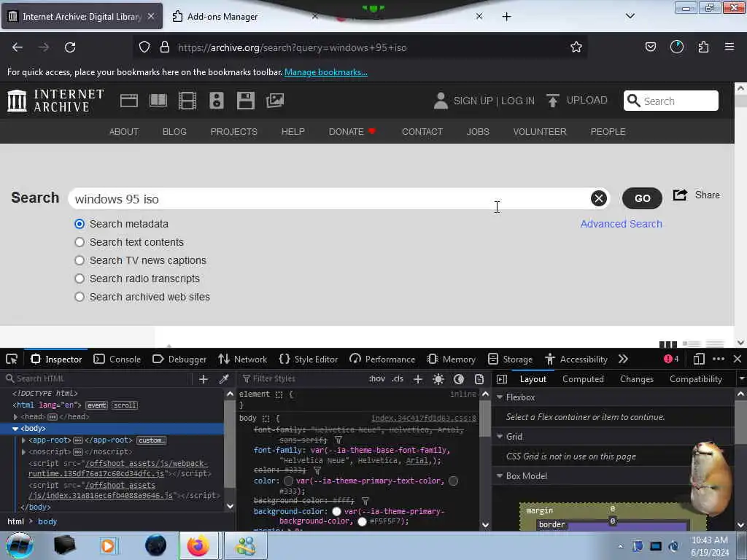This screenshot has height=560, width=747.
Task: Select the Search metadata radio button
Action: tap(80, 224)
